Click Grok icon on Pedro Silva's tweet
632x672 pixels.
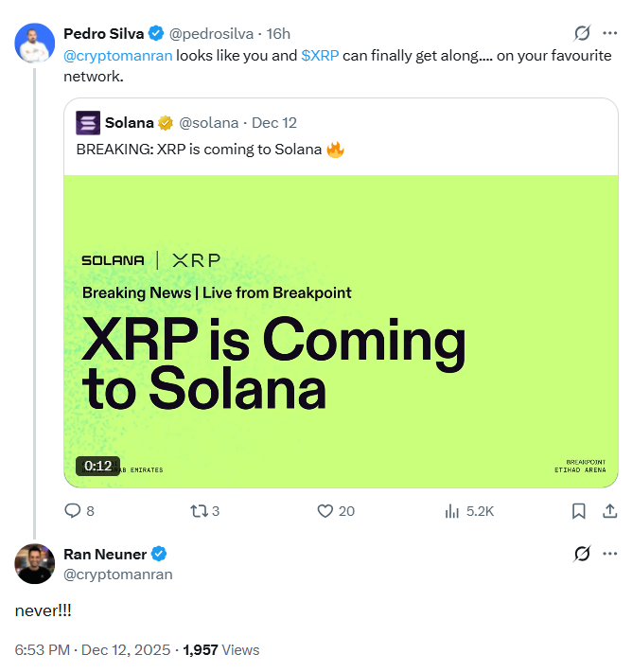point(583,33)
